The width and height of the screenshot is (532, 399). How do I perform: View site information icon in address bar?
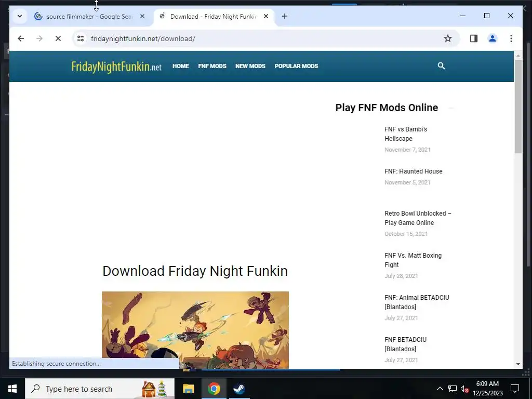click(81, 38)
